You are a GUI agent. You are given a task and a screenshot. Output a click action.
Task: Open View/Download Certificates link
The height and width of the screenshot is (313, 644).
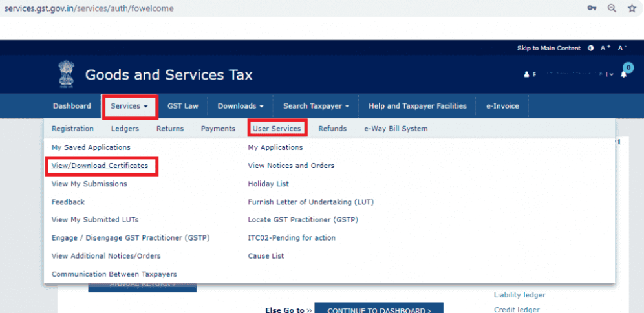pyautogui.click(x=100, y=166)
